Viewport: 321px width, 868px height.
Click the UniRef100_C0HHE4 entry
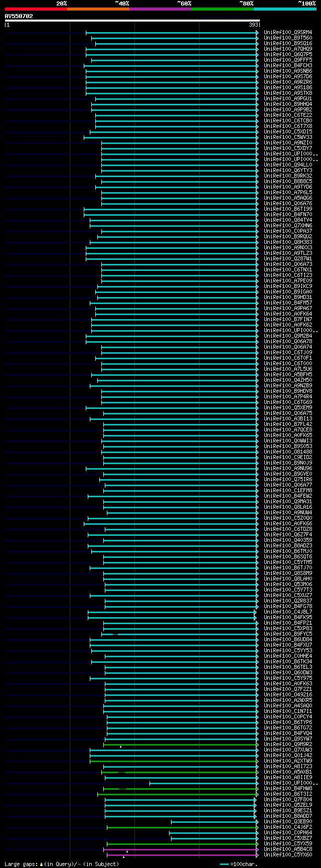pyautogui.click(x=288, y=656)
